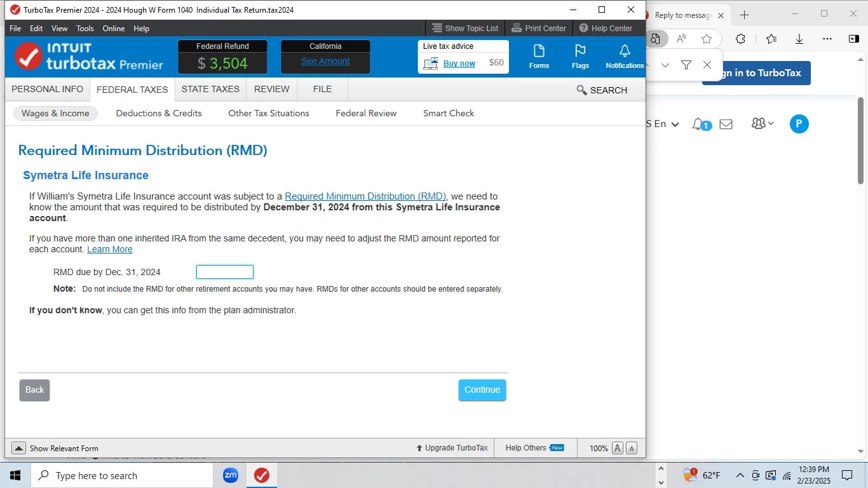The image size is (868, 488).
Task: Click the read aloud icon in address bar
Action: coord(681,39)
